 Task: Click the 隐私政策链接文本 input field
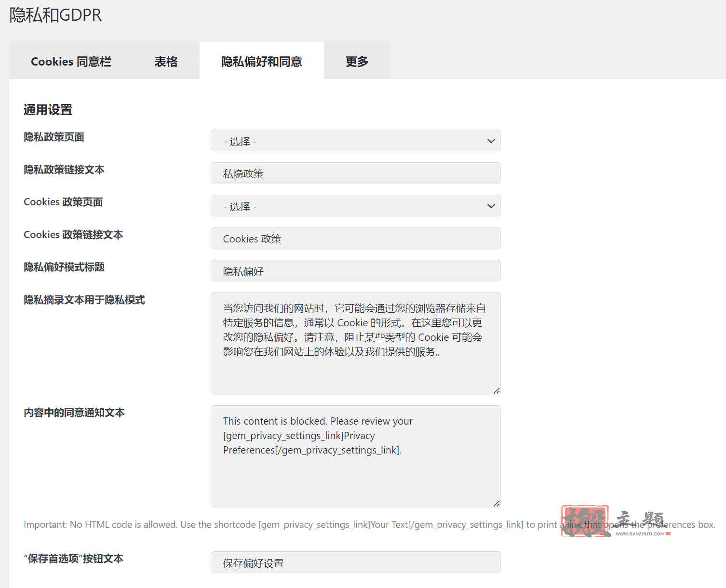click(356, 173)
